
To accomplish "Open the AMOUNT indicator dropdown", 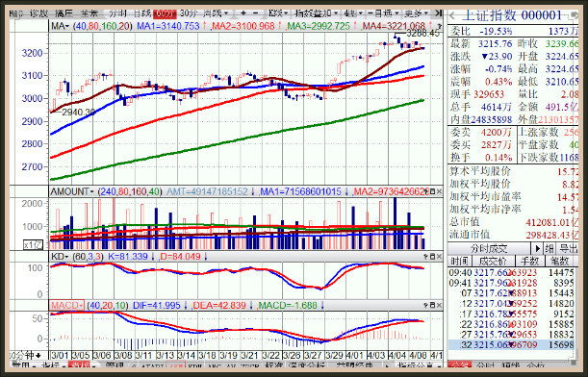I will (72, 192).
